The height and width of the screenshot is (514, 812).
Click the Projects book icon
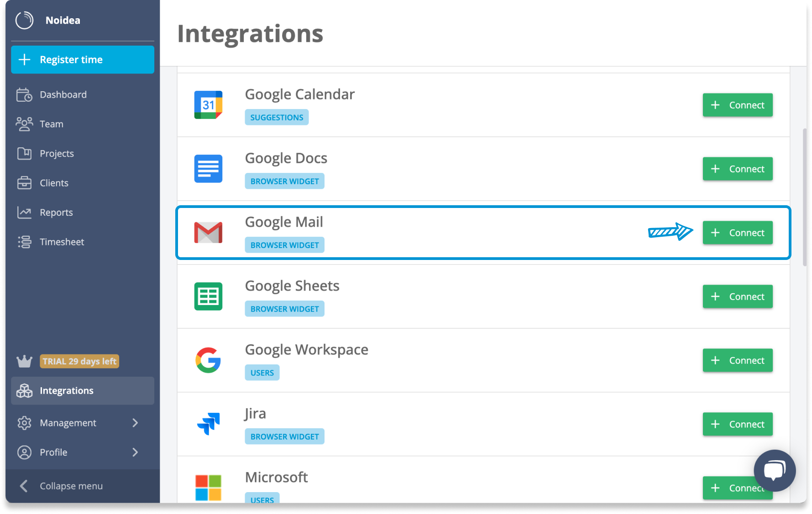pos(24,154)
